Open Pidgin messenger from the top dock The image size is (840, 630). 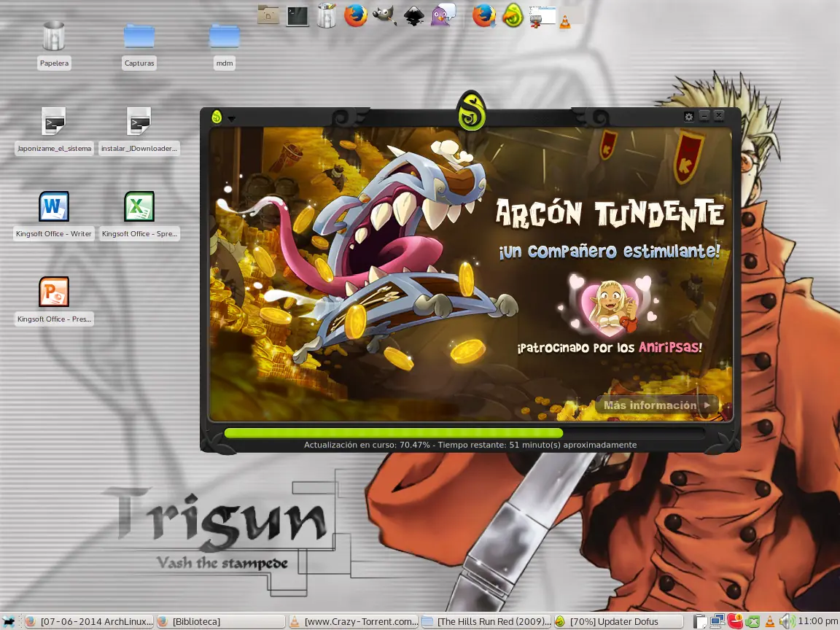point(443,15)
